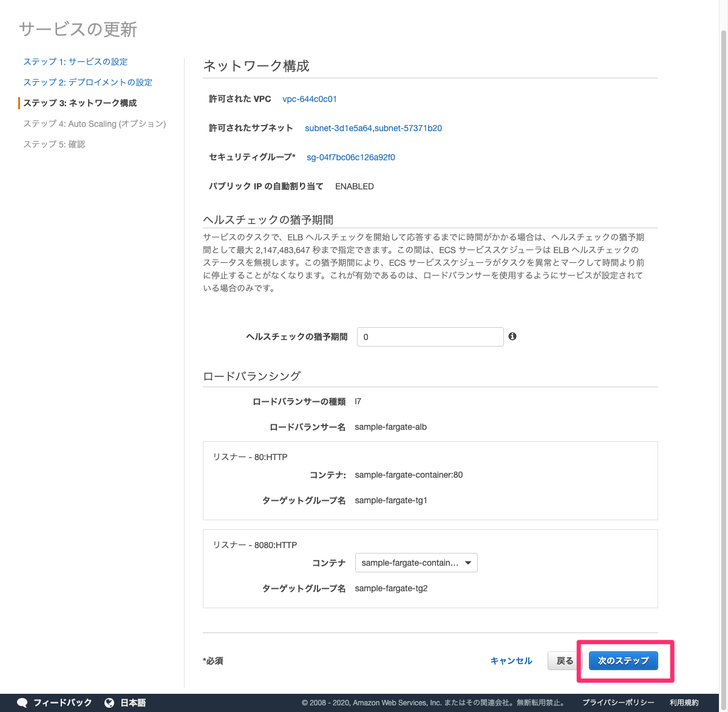Open the vpc-644c0c01 link
Viewport: 728px width, 712px height.
[x=310, y=99]
